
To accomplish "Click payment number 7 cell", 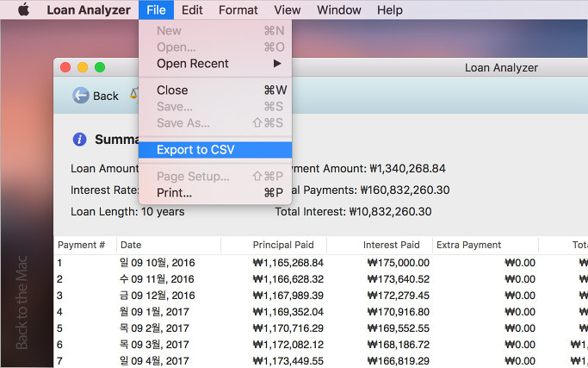I will pos(59,361).
